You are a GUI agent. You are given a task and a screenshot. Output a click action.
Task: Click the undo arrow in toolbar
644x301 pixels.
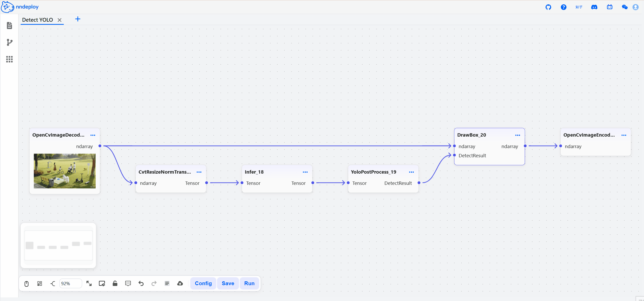point(141,283)
